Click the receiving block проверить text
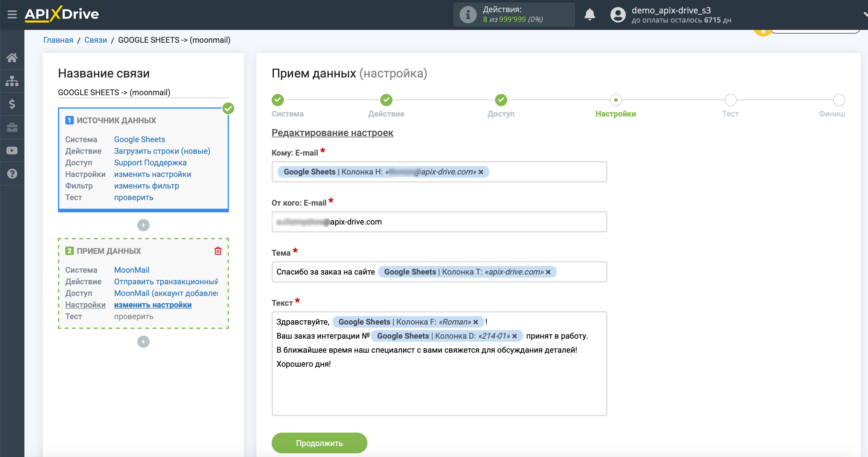Image resolution: width=868 pixels, height=457 pixels. [134, 316]
